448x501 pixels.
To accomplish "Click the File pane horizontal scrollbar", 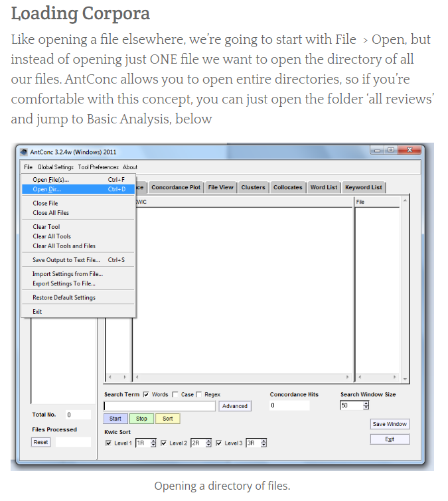I will [x=378, y=377].
